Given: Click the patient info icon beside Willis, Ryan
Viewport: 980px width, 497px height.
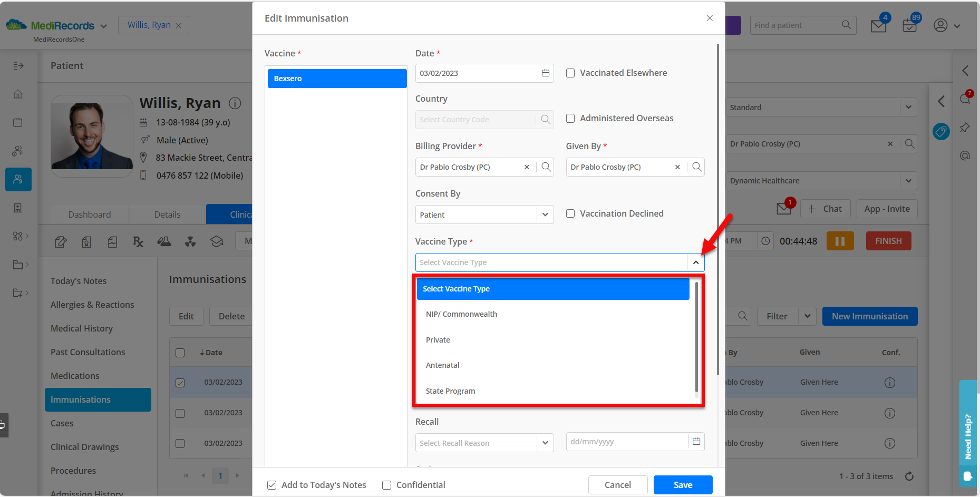Looking at the screenshot, I should pos(235,103).
